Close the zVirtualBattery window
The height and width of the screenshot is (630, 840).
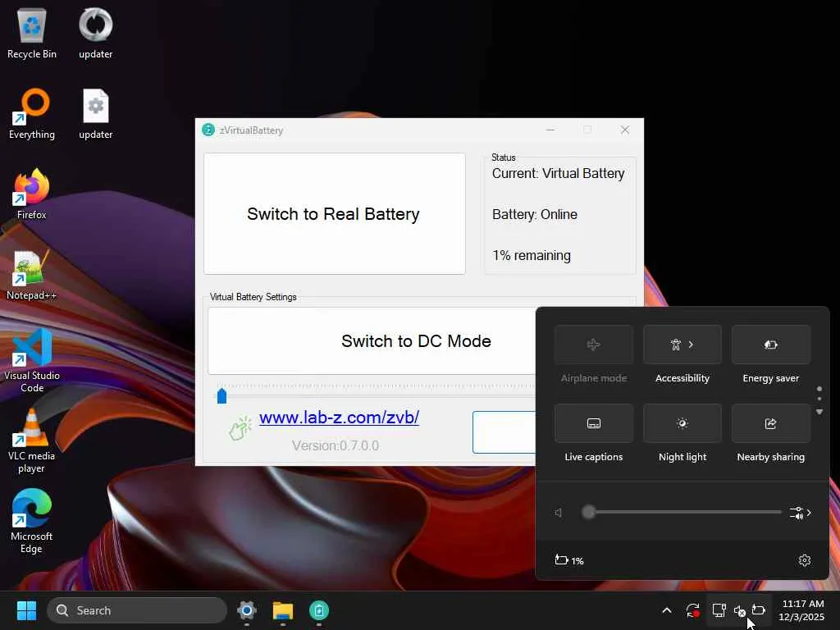(x=624, y=130)
